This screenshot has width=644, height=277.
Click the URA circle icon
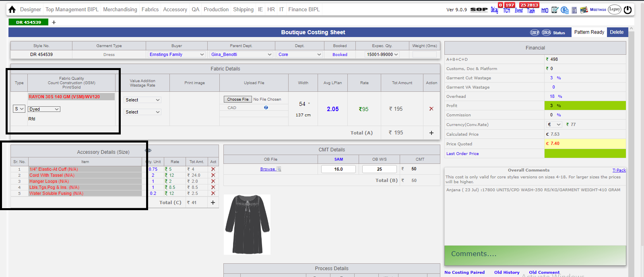coord(546,33)
